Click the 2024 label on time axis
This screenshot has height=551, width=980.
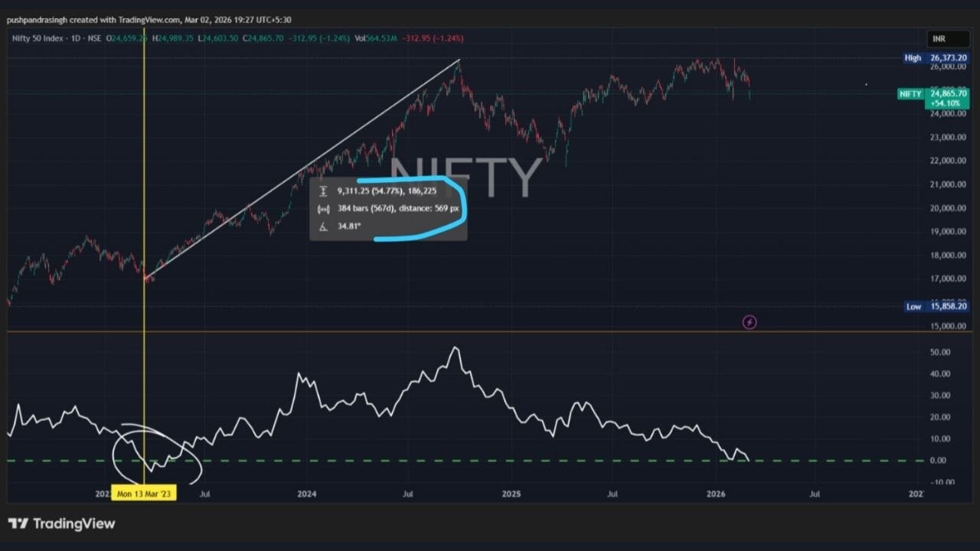pyautogui.click(x=306, y=494)
